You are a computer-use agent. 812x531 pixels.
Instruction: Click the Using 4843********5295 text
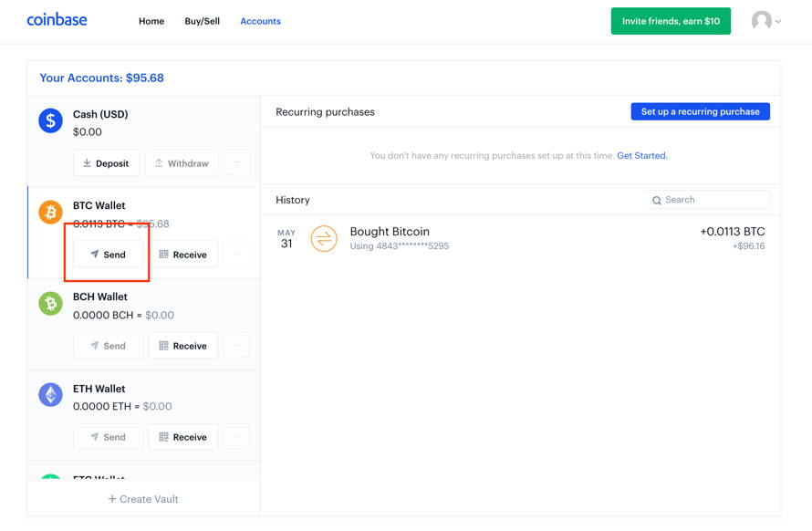pos(400,246)
